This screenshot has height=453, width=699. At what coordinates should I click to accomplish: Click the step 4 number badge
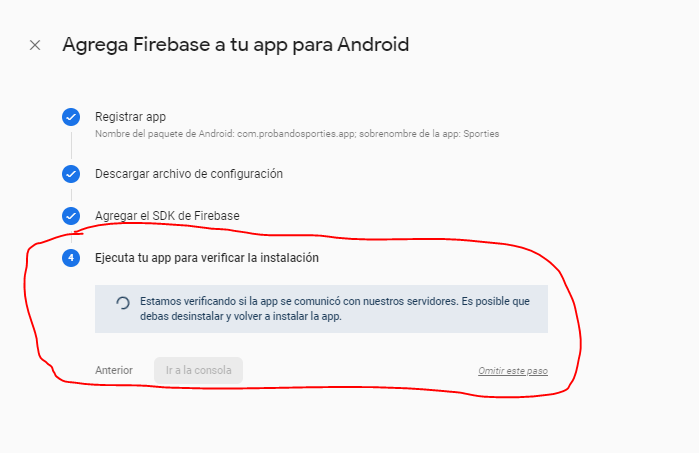pos(71,258)
